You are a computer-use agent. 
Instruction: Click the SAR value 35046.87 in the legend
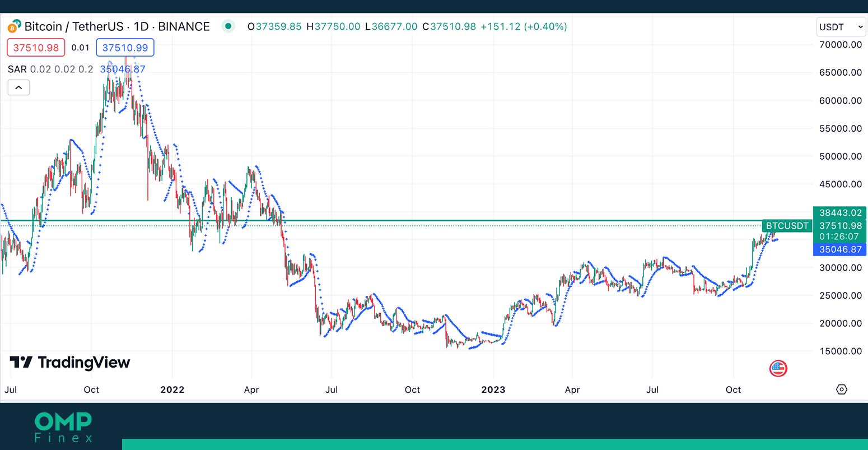click(x=123, y=69)
